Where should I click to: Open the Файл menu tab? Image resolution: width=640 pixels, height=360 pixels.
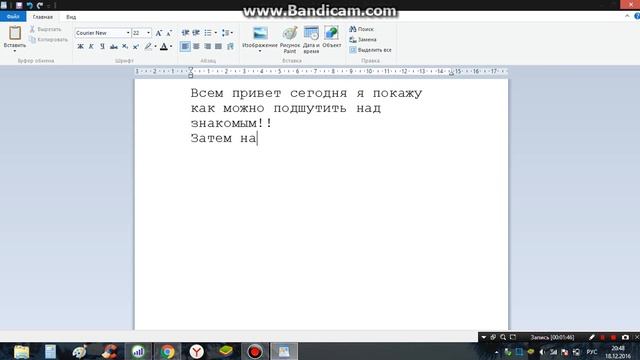[13, 17]
